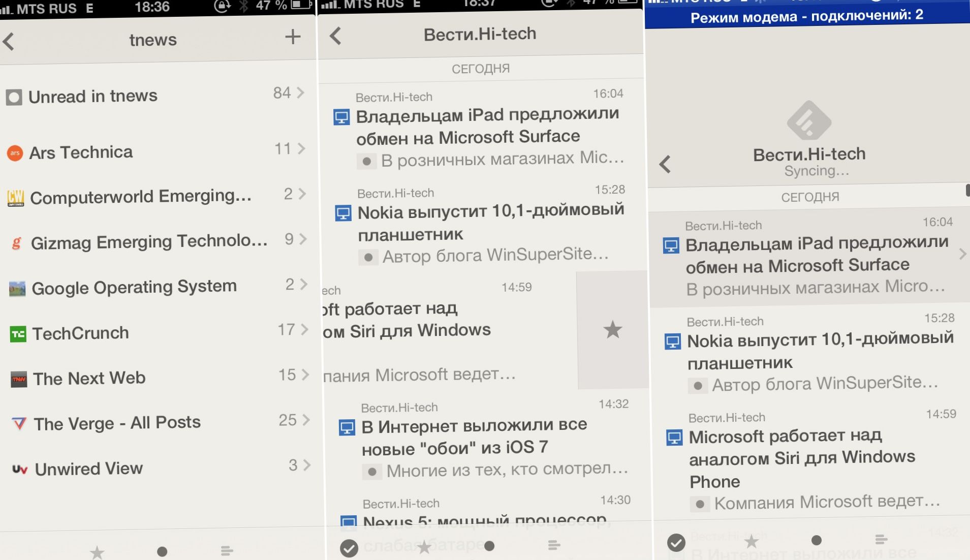Go back from right Syncing screen
This screenshot has height=560, width=970.
click(665, 164)
